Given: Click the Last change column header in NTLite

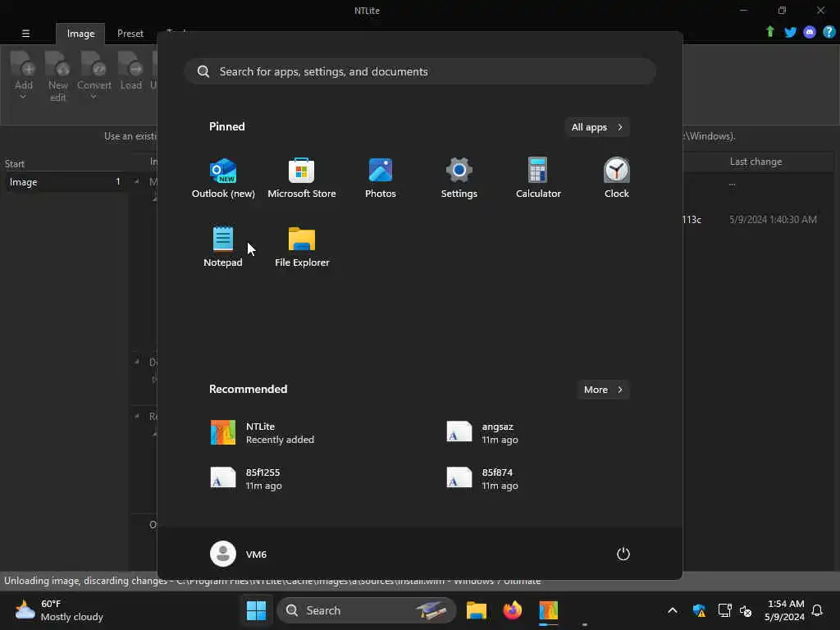Looking at the screenshot, I should pyautogui.click(x=756, y=162).
